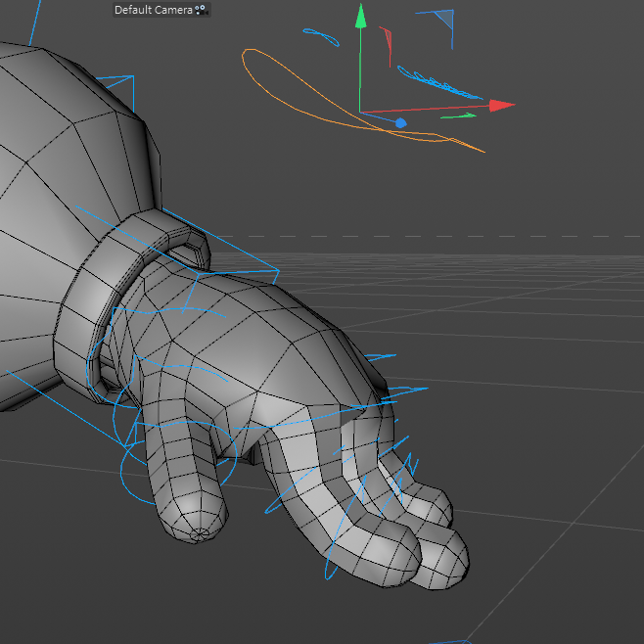Grab the red X-axis arrow tip
The height and width of the screenshot is (644, 644).
click(x=503, y=105)
